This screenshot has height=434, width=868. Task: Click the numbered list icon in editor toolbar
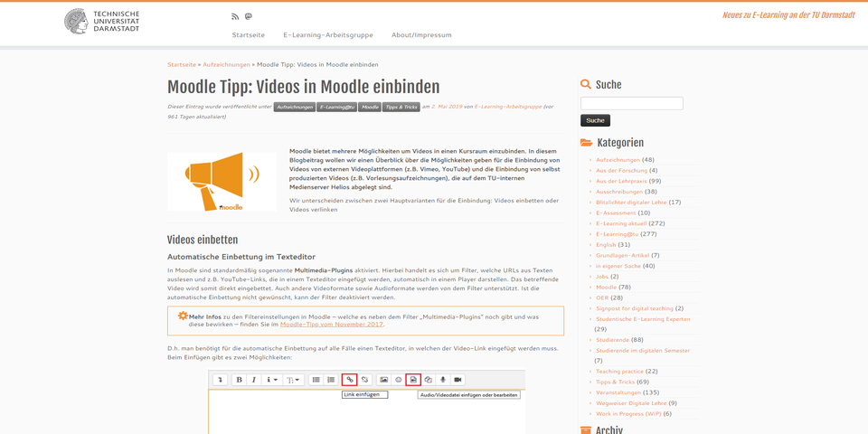[x=331, y=380]
